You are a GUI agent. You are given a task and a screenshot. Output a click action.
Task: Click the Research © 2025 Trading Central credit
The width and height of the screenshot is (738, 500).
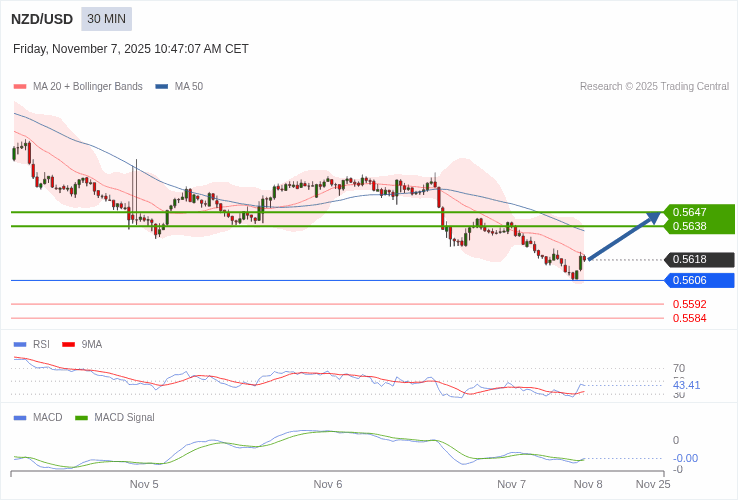point(654,87)
